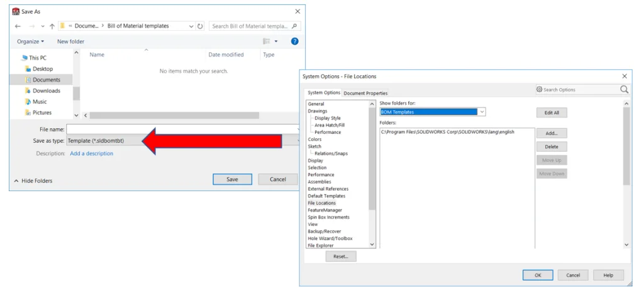Click Add a description link
The height and width of the screenshot is (293, 644).
(x=91, y=153)
